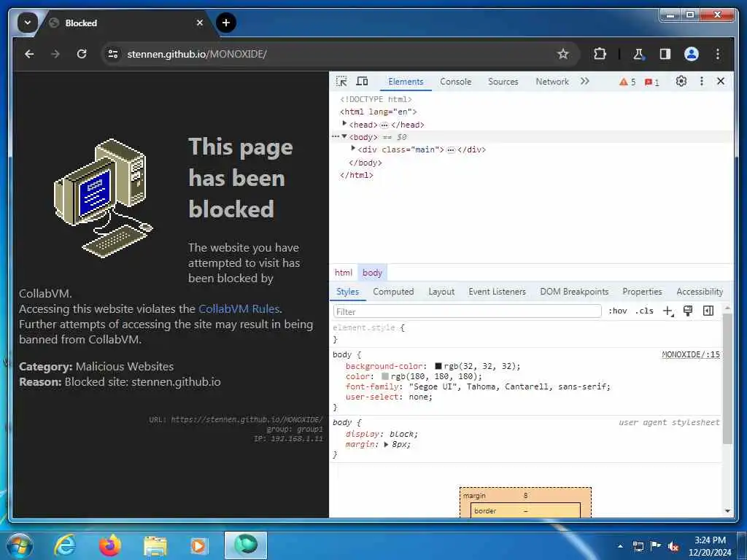The width and height of the screenshot is (747, 560).
Task: Open the tab search dropdown arrow
Action: pyautogui.click(x=28, y=23)
